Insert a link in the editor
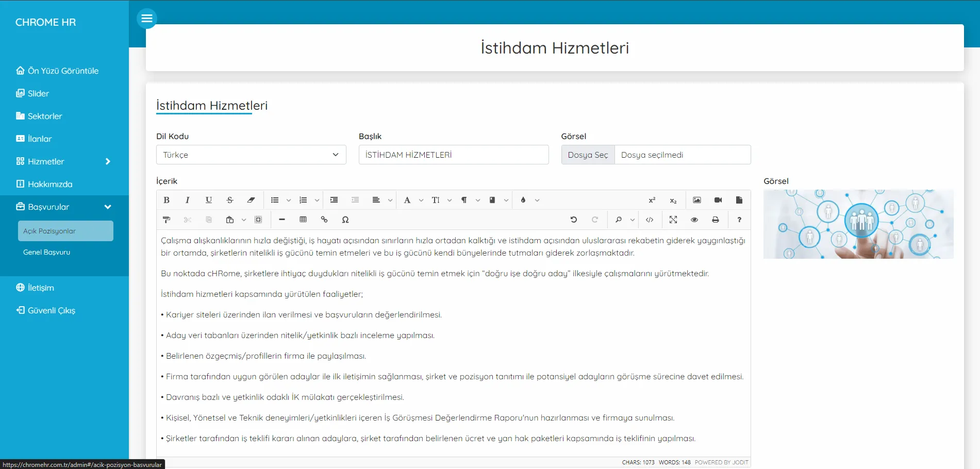 [x=324, y=220]
